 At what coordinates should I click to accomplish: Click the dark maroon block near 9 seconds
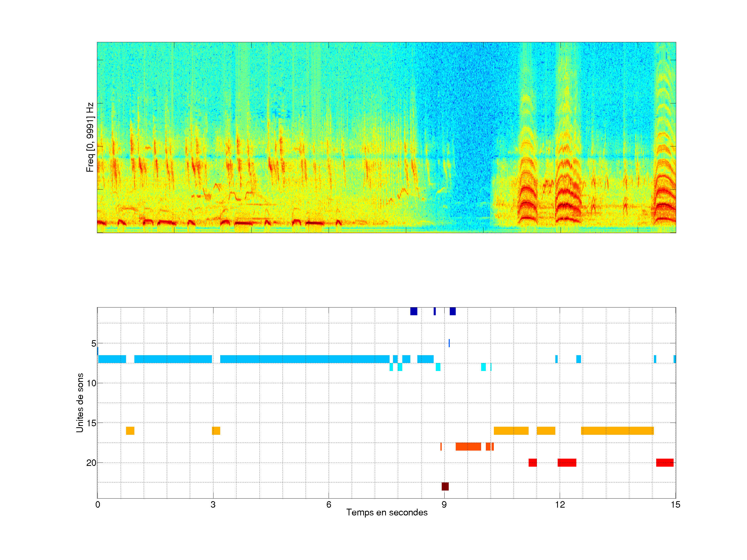[x=445, y=486]
